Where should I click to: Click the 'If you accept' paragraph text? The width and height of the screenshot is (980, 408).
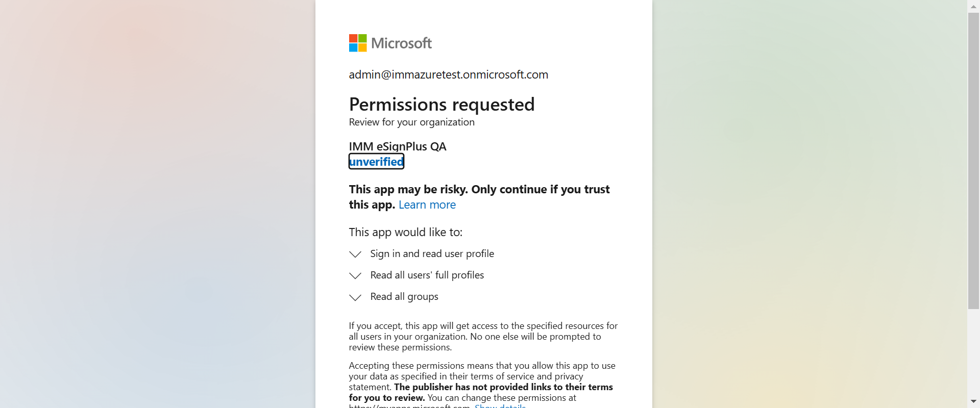click(x=483, y=337)
